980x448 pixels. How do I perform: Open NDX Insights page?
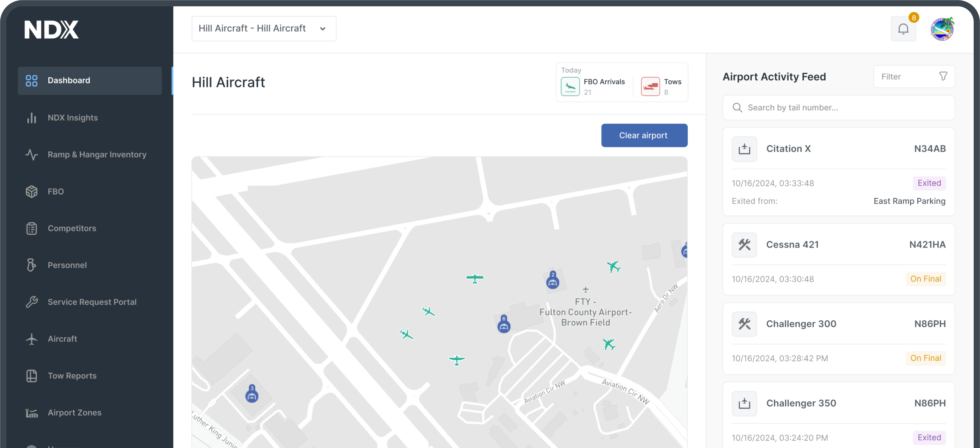pyautogui.click(x=73, y=118)
